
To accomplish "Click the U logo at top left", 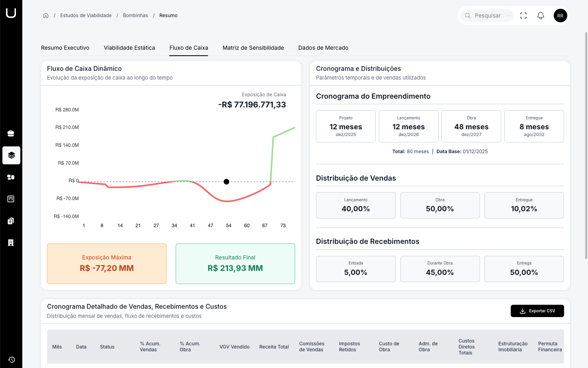I will click(x=11, y=12).
